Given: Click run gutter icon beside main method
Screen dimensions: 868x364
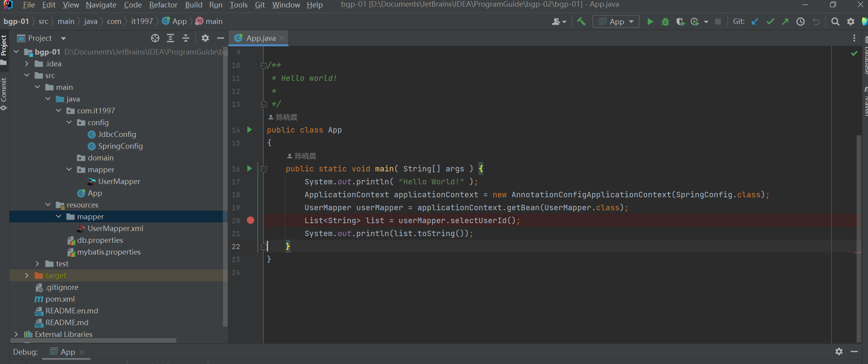Looking at the screenshot, I should tap(250, 169).
